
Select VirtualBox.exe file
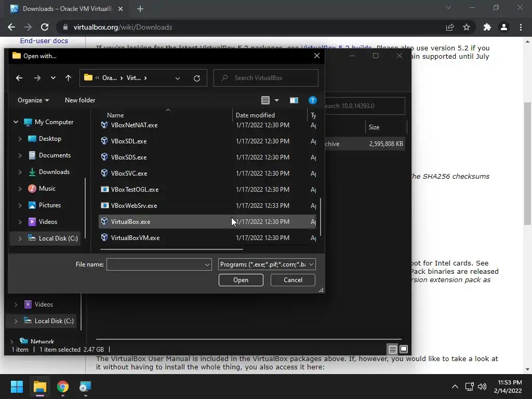click(207, 221)
